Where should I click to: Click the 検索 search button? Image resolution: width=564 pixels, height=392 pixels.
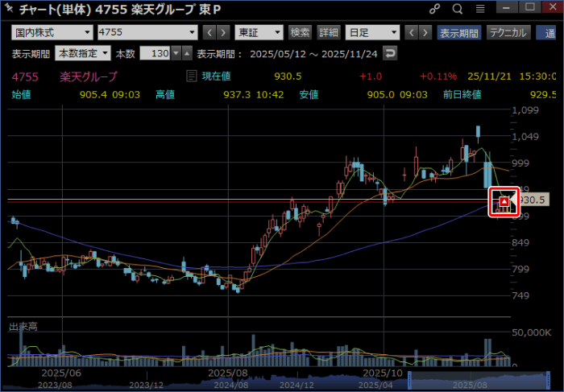tap(300, 33)
